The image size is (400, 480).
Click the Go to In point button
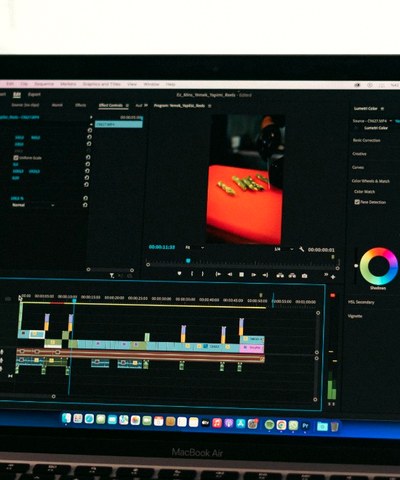pyautogui.click(x=218, y=274)
